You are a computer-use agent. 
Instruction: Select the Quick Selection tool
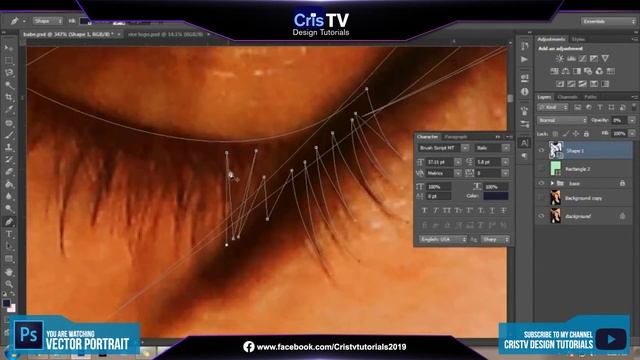pyautogui.click(x=9, y=85)
